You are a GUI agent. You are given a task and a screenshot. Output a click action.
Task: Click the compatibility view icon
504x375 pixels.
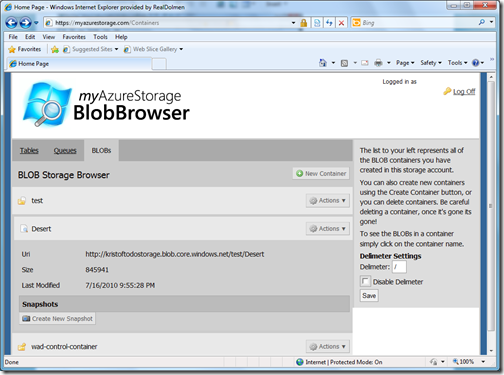coord(317,23)
